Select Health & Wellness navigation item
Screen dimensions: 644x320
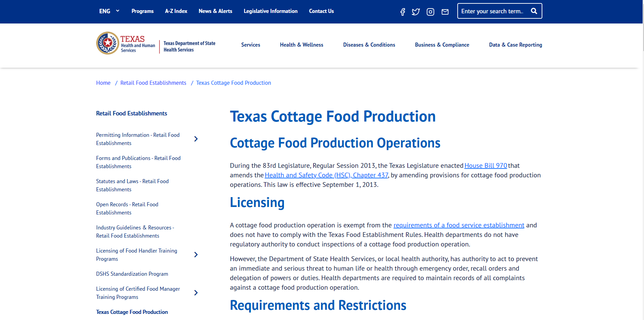coord(301,45)
